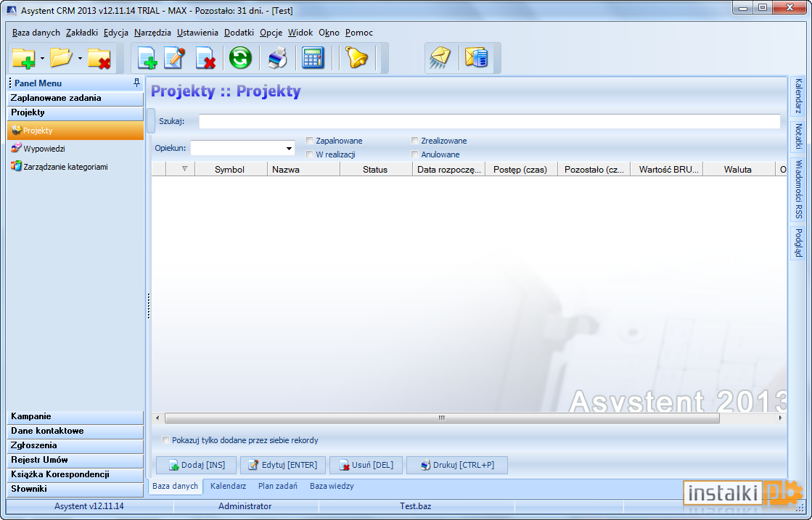Expand Słowniki panel section

tap(75, 489)
